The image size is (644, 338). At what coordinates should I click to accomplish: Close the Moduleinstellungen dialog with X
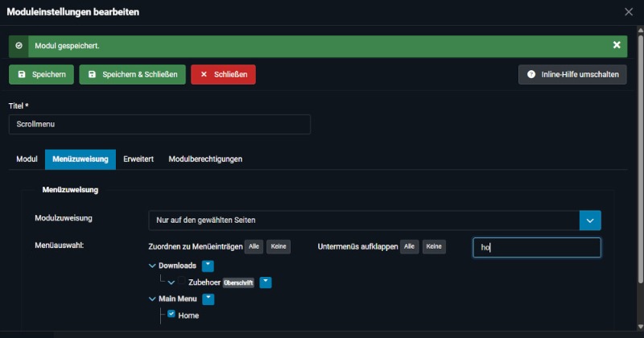coord(629,12)
